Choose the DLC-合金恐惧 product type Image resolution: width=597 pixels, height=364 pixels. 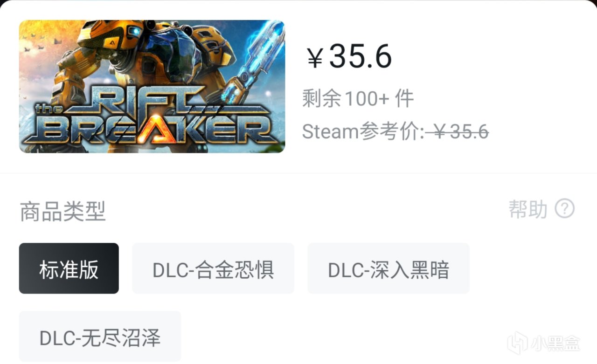[x=213, y=268]
